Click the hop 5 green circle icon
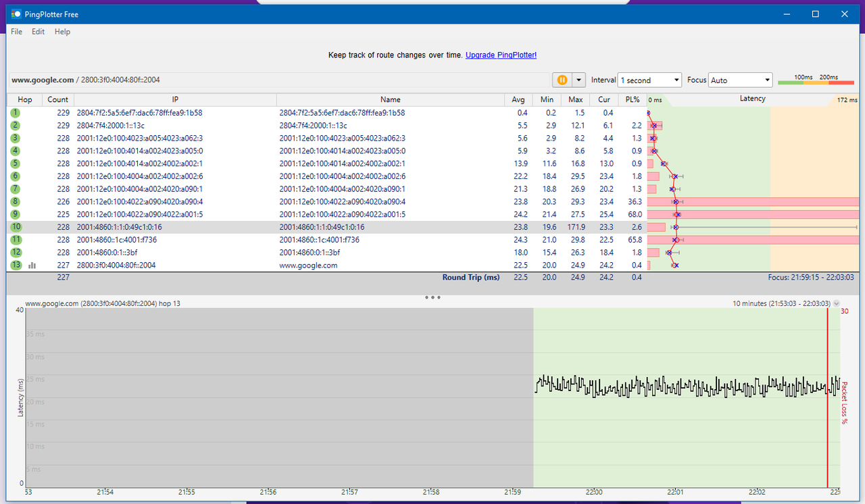 point(15,163)
